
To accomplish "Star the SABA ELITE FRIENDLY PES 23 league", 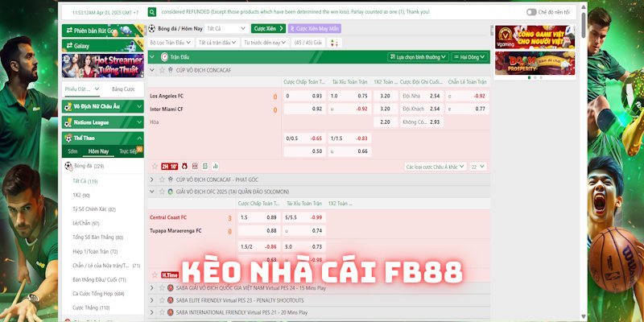I will 162,300.
